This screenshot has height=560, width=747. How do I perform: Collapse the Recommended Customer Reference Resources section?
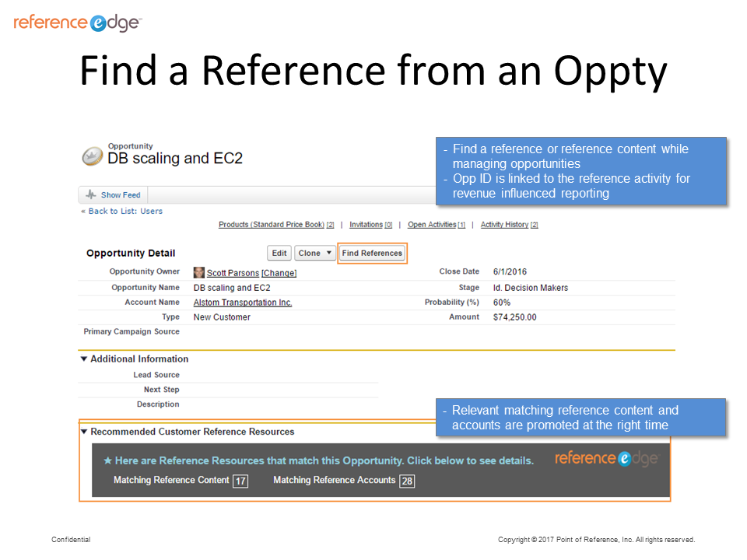84,431
